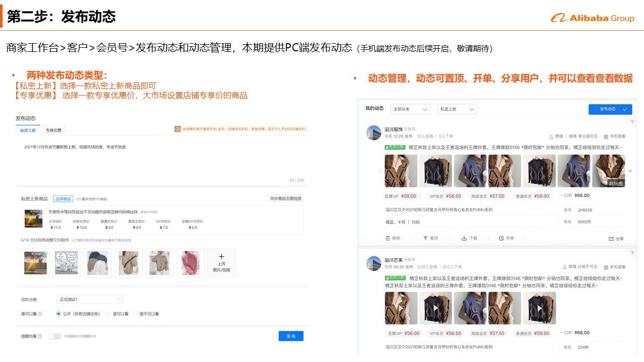The height and width of the screenshot is (362, 644).
Task: Click the 下载 download icon
Action: [464, 238]
